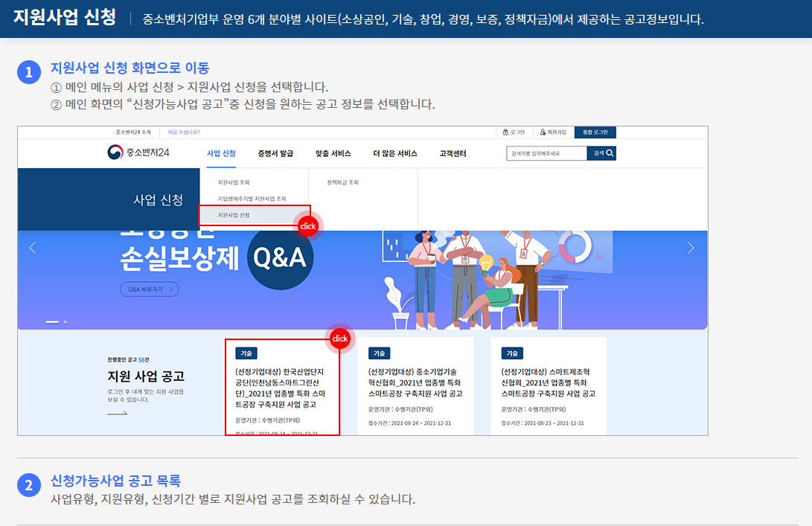Open the 고객센터 menu
This screenshot has height=526, width=812.
pos(453,153)
